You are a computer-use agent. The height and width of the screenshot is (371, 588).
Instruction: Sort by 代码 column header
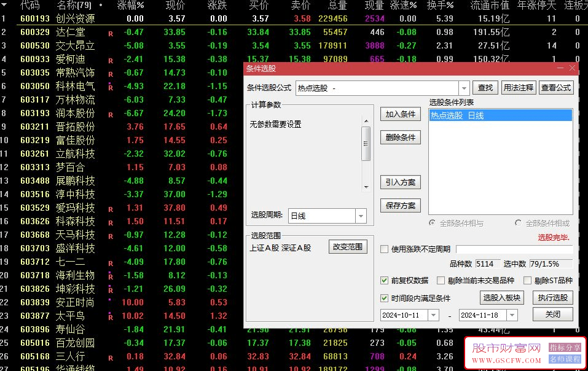pos(30,6)
